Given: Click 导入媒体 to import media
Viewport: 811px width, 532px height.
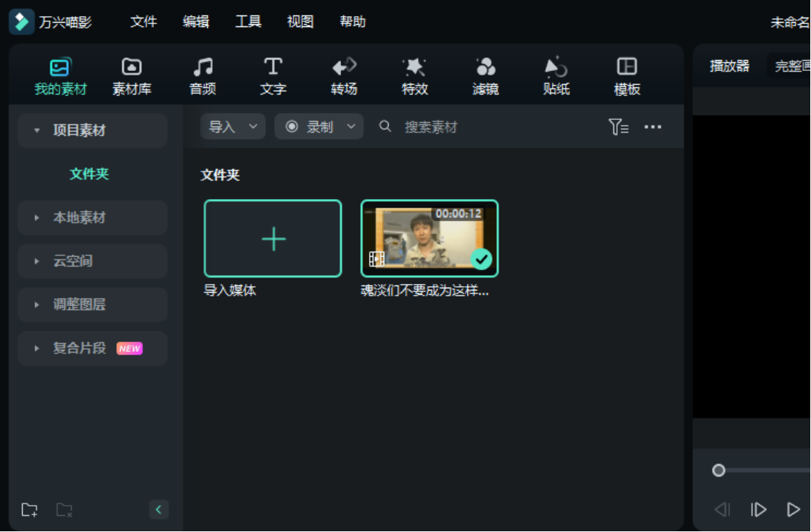Looking at the screenshot, I should coord(272,238).
